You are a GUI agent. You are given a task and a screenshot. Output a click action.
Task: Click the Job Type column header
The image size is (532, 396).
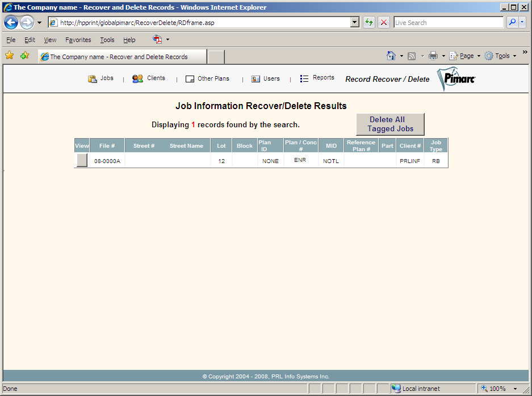[x=436, y=145]
